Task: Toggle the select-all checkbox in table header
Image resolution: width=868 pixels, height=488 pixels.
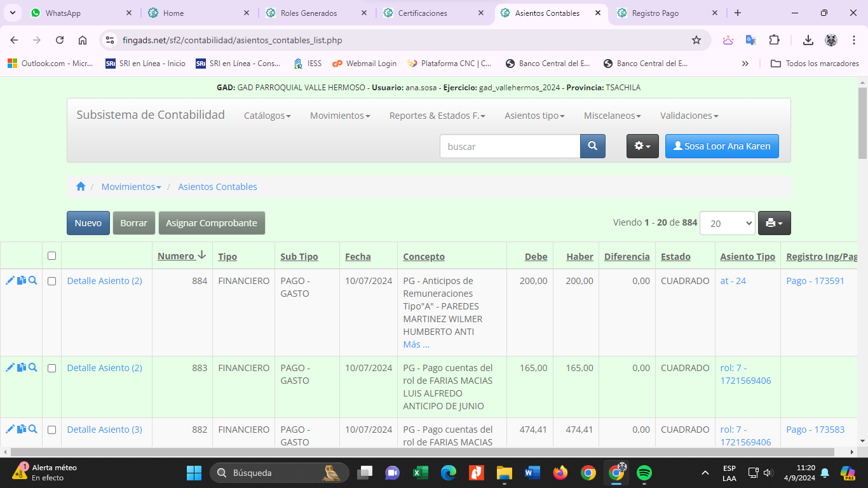Action: point(52,256)
